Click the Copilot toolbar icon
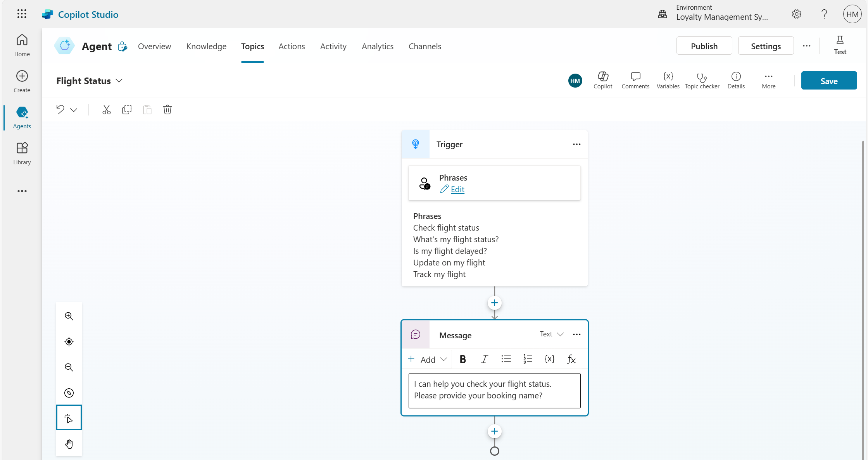 click(x=602, y=80)
